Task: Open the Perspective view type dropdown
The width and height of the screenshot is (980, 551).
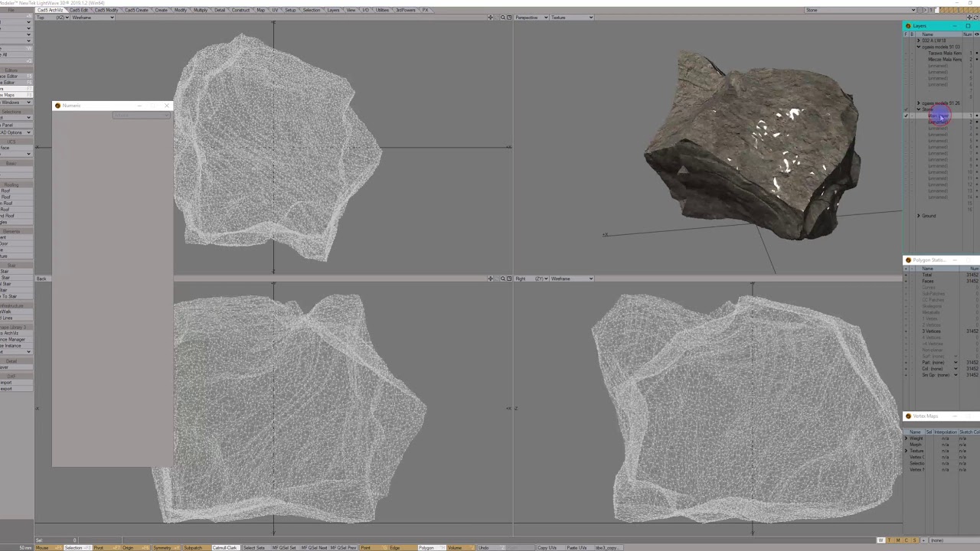Action: click(x=531, y=17)
